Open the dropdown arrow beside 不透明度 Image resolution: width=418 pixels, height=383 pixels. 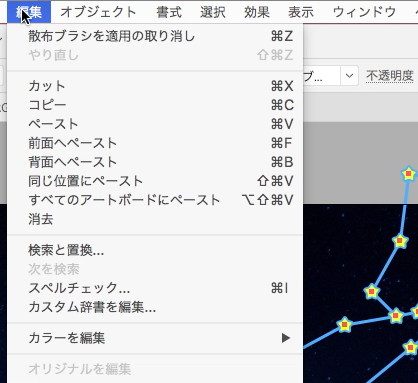tap(349, 76)
